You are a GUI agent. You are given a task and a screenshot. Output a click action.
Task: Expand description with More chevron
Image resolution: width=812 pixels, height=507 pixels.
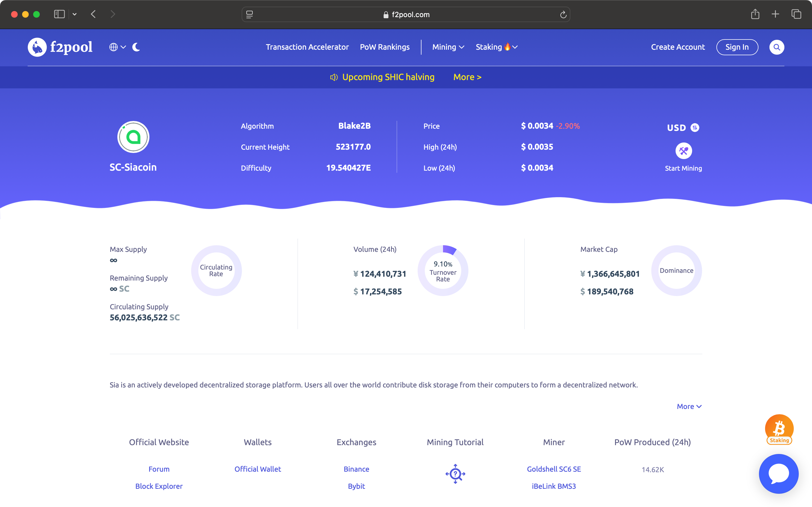click(689, 406)
